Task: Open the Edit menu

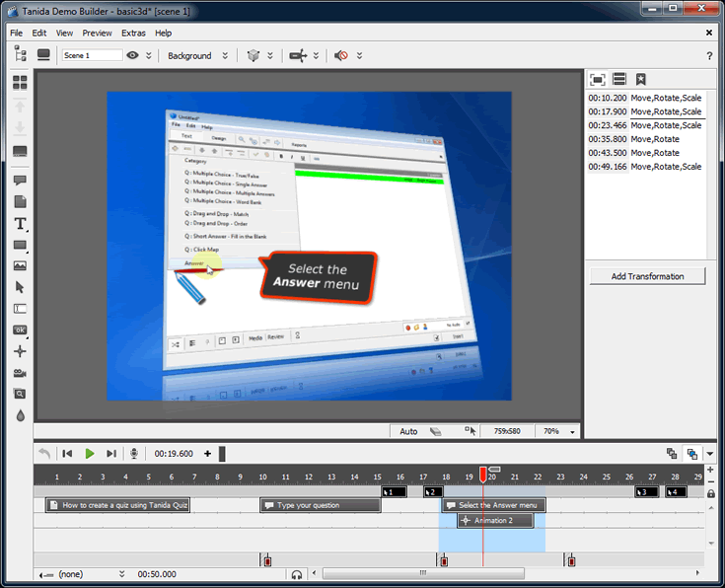Action: pos(39,33)
